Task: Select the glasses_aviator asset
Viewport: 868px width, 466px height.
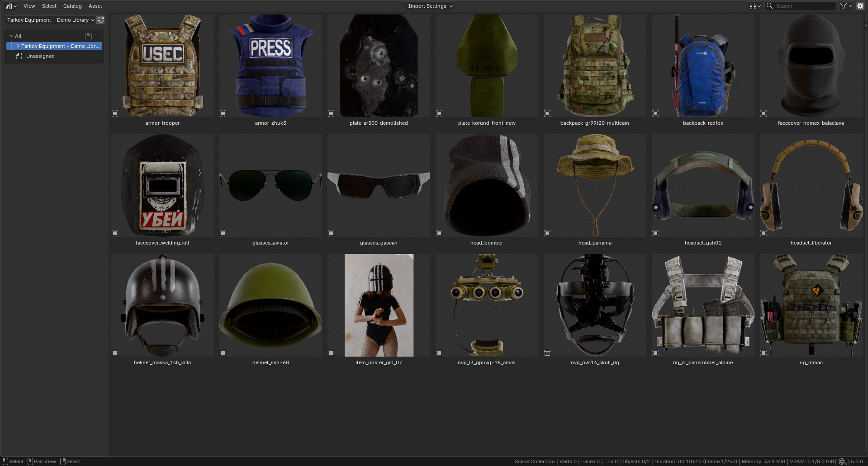Action: tap(270, 186)
